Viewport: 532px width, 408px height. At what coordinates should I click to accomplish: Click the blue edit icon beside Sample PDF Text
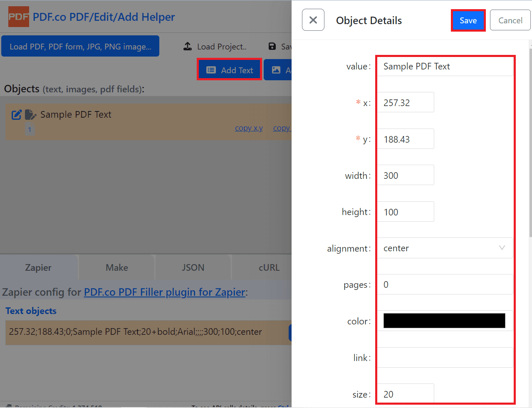point(16,115)
